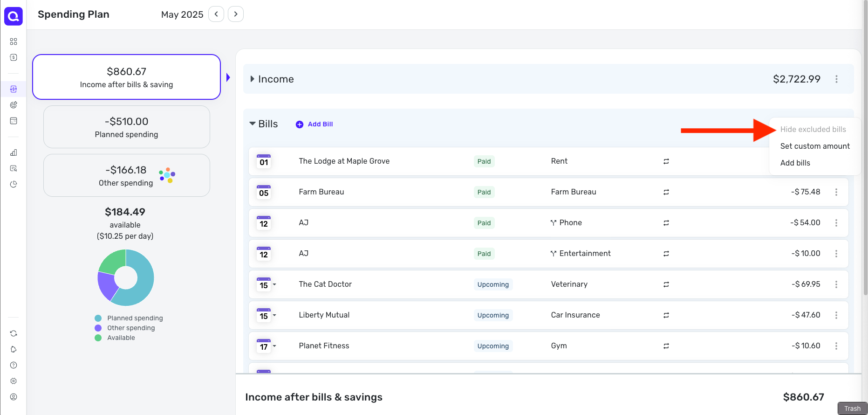Open three-dot menu for Liberty Mutual bill
868x415 pixels.
click(x=836, y=315)
